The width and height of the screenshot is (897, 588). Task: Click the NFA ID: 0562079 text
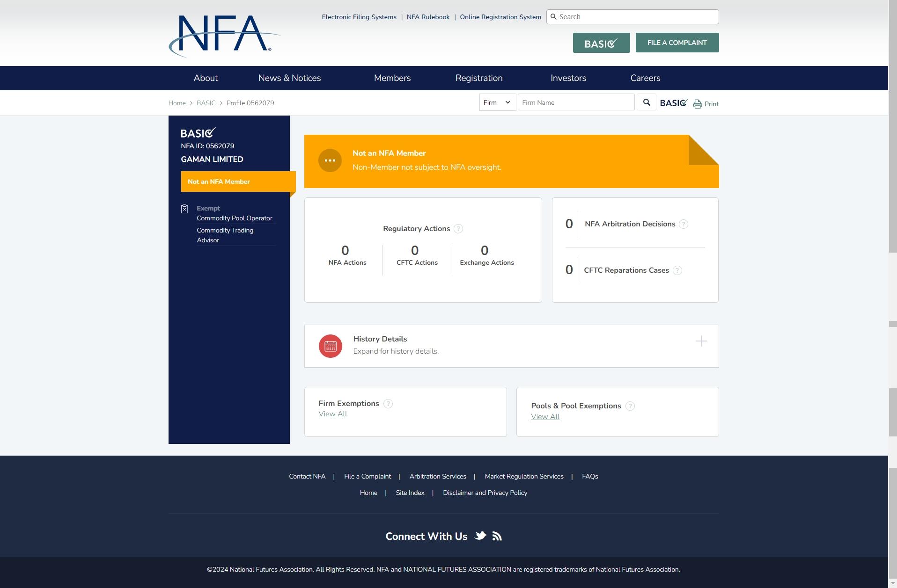click(x=207, y=146)
